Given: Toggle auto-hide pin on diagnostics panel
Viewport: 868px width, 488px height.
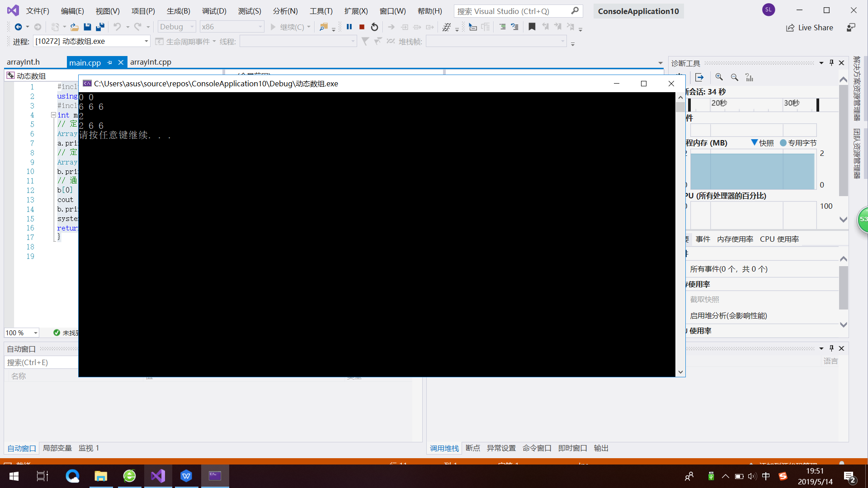Looking at the screenshot, I should [831, 63].
